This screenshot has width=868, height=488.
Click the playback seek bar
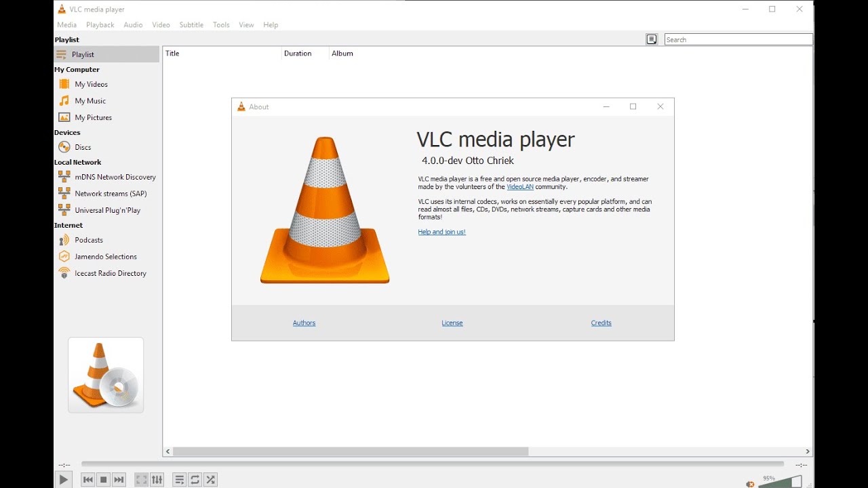432,464
